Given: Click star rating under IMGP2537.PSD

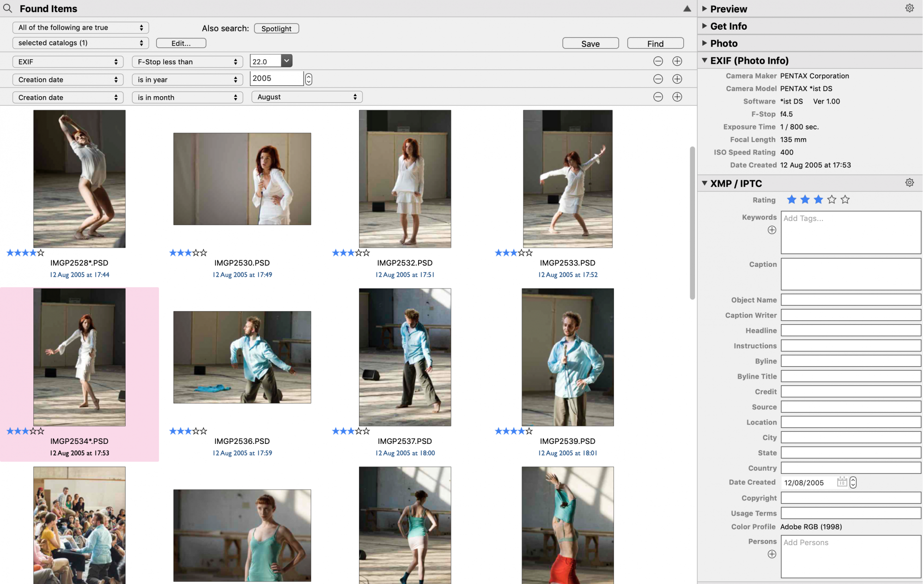Looking at the screenshot, I should (x=351, y=431).
